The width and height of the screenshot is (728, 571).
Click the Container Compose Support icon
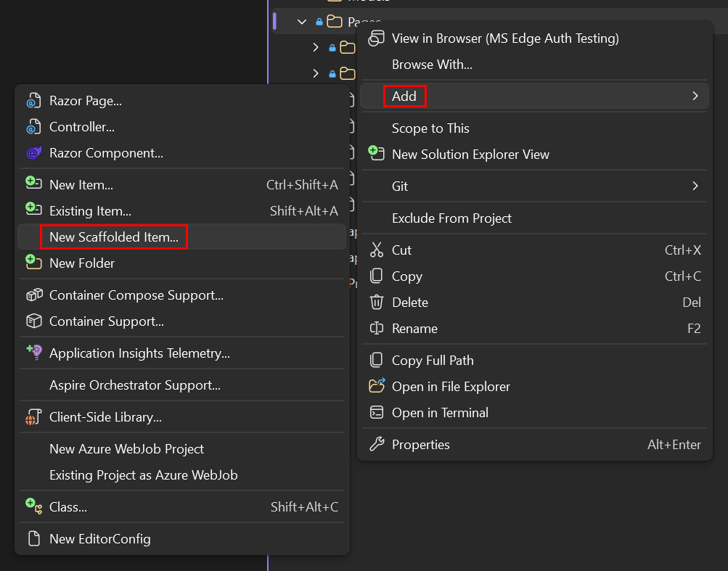(34, 295)
